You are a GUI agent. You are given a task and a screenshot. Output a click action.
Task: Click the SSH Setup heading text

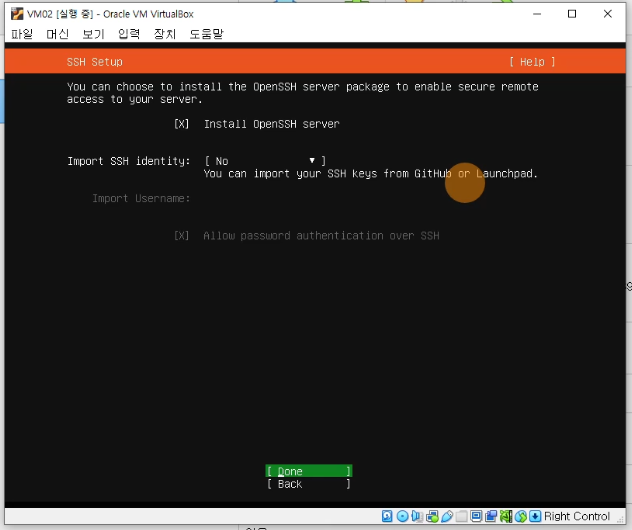point(95,62)
